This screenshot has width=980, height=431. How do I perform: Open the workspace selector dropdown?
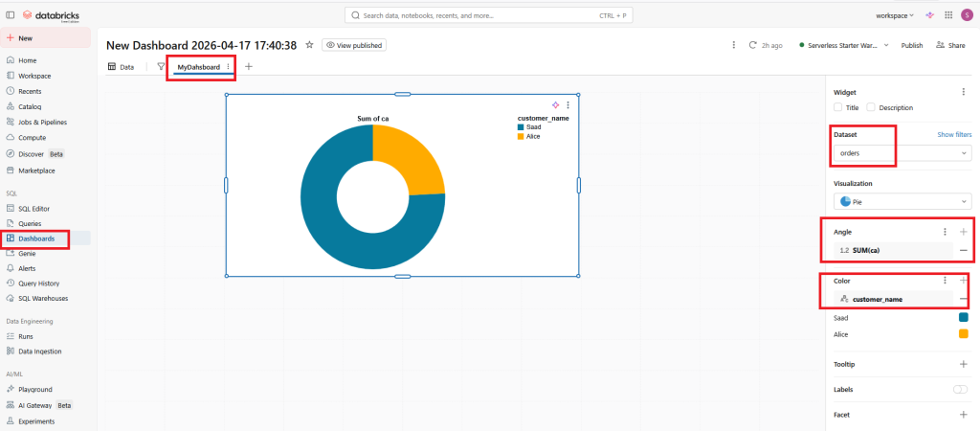tap(895, 15)
